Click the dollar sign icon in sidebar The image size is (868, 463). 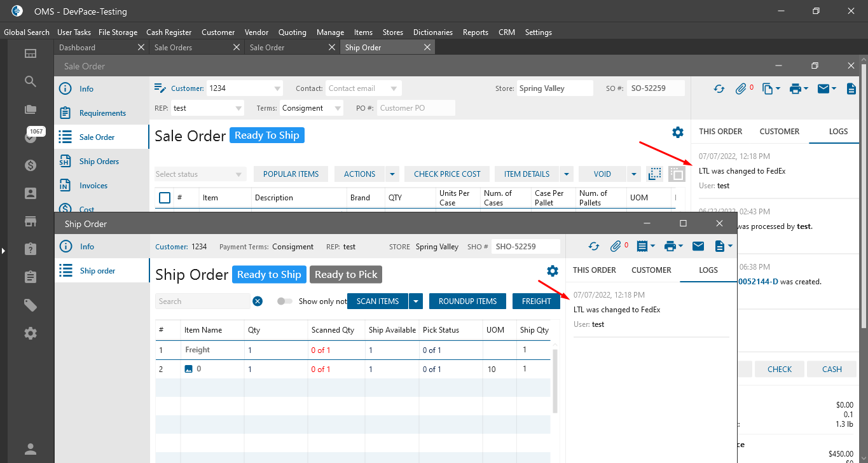click(31, 165)
